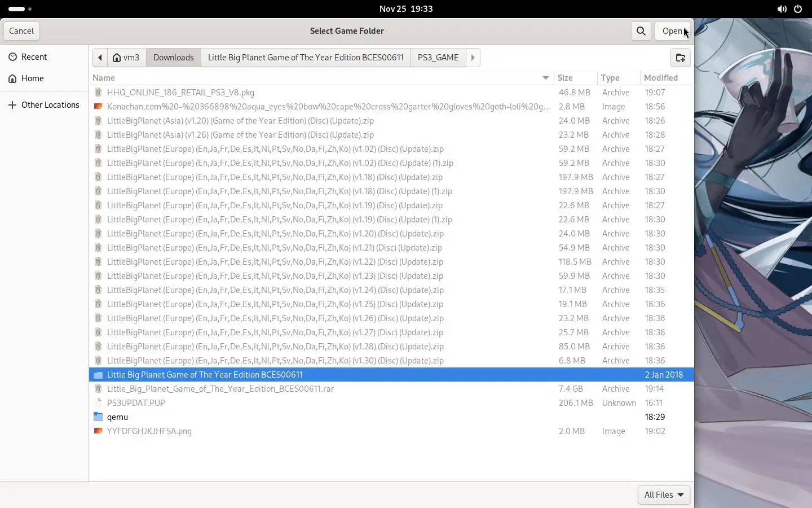The height and width of the screenshot is (508, 812).
Task: Click Europe v1.02 (Disc) (Update).zip name
Action: pyautogui.click(x=275, y=149)
